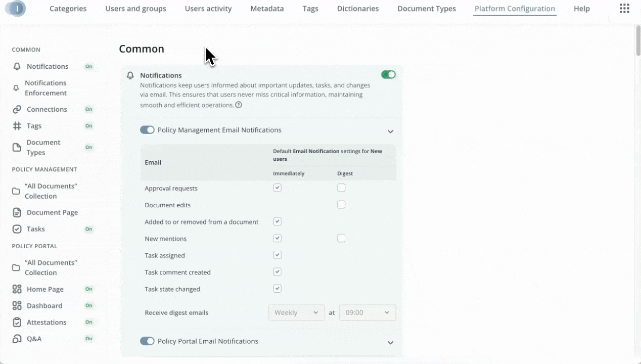This screenshot has width=641, height=364.
Task: Click the page vertical scrollbar
Action: pyautogui.click(x=638, y=40)
